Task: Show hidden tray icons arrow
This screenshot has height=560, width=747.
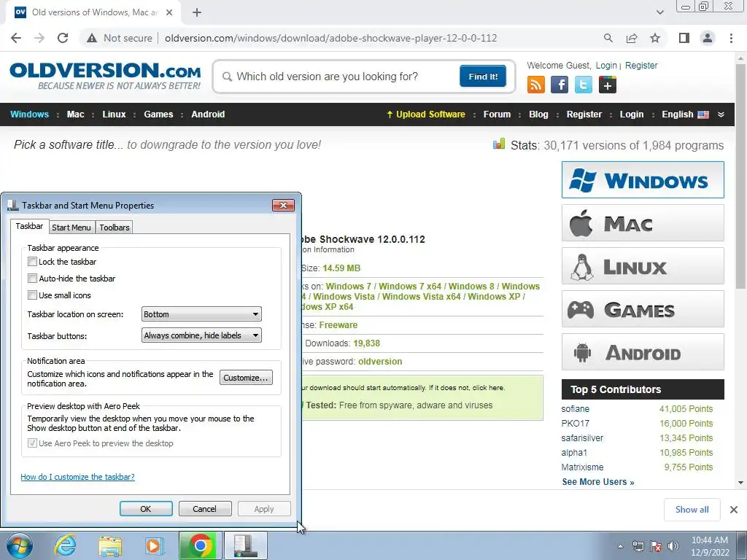Action: point(620,546)
